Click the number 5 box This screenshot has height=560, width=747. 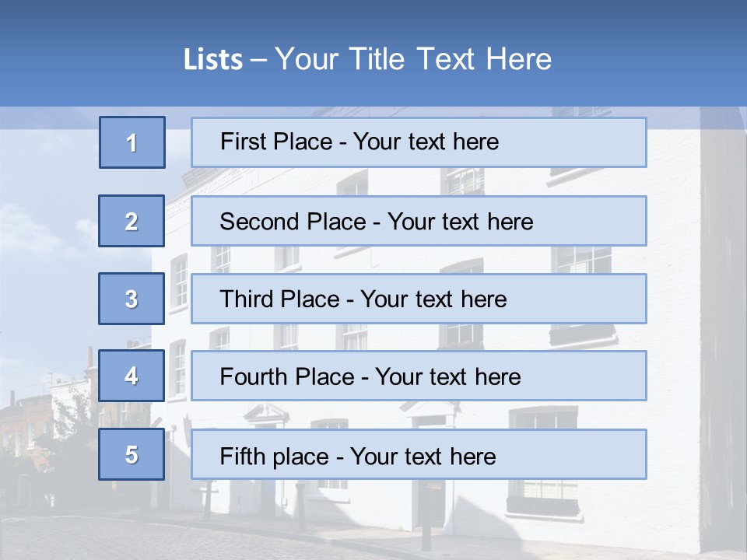click(132, 454)
